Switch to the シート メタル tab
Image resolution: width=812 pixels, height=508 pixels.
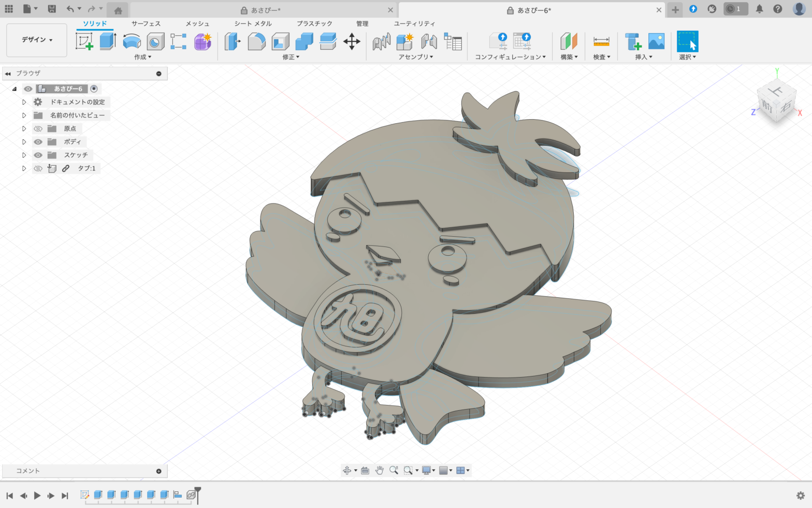(253, 24)
